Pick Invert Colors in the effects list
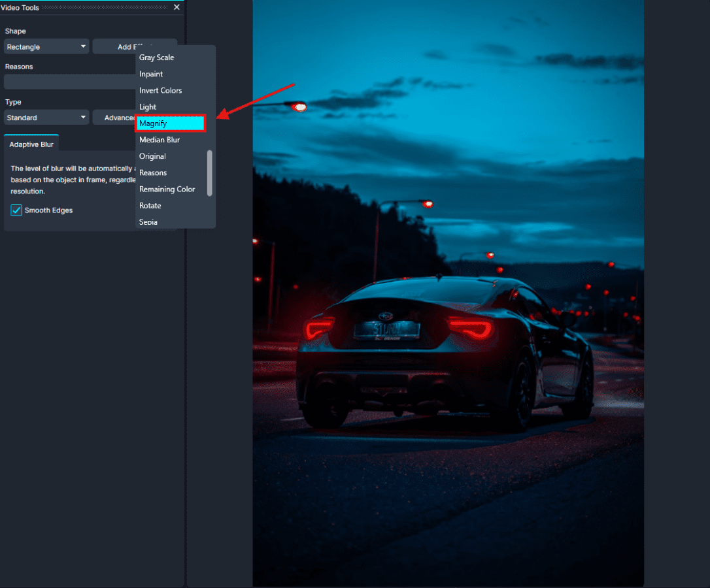Viewport: 710px width, 588px height. pyautogui.click(x=160, y=90)
